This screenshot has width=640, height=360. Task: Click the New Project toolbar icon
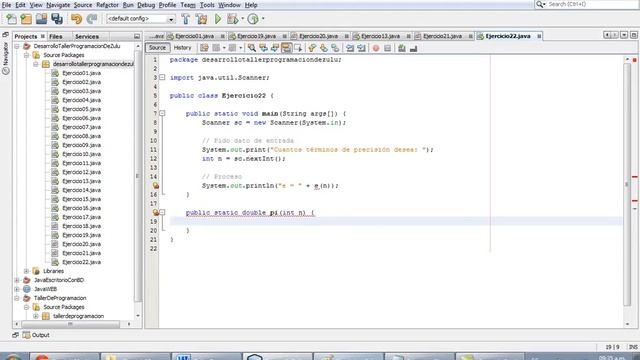pos(26,19)
